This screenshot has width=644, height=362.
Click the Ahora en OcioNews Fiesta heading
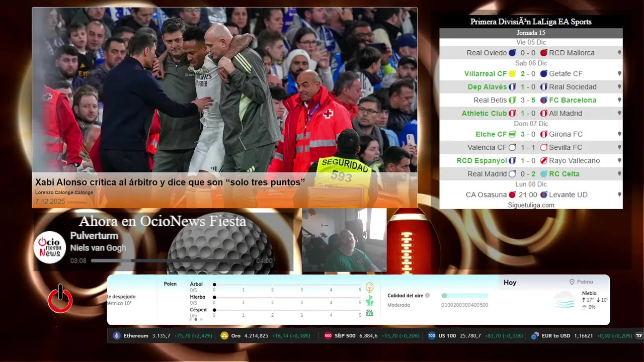[x=163, y=222]
